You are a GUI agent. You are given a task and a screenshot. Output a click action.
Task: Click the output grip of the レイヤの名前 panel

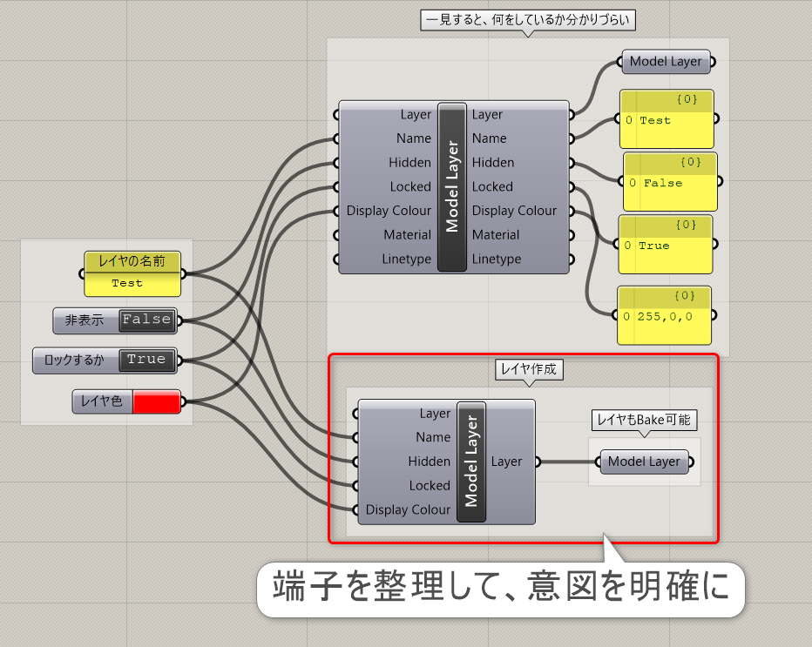[183, 273]
